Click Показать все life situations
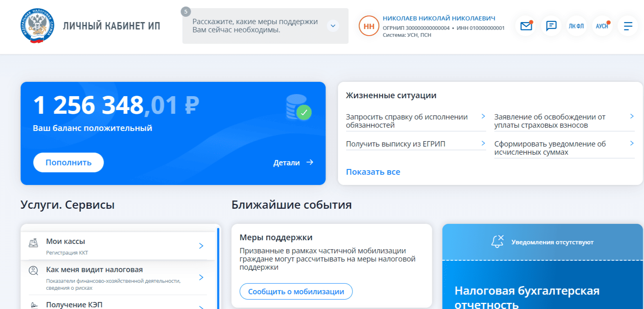This screenshot has height=309, width=644. tap(373, 172)
